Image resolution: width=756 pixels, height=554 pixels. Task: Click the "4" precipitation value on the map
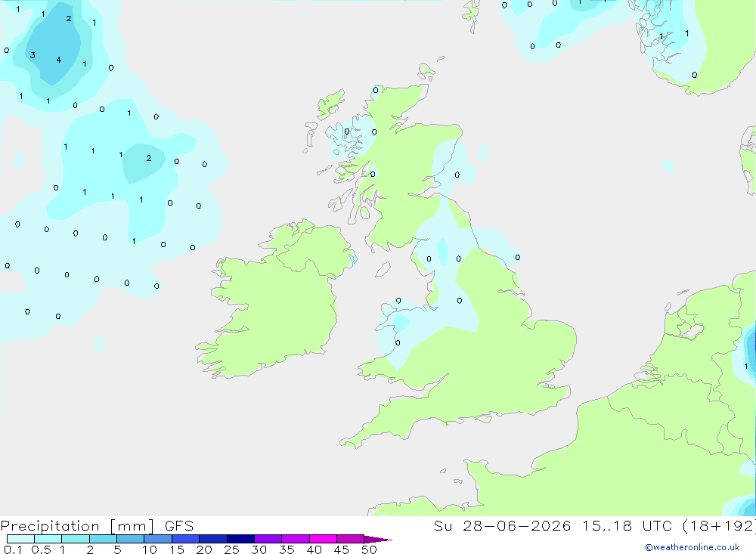coord(59,60)
